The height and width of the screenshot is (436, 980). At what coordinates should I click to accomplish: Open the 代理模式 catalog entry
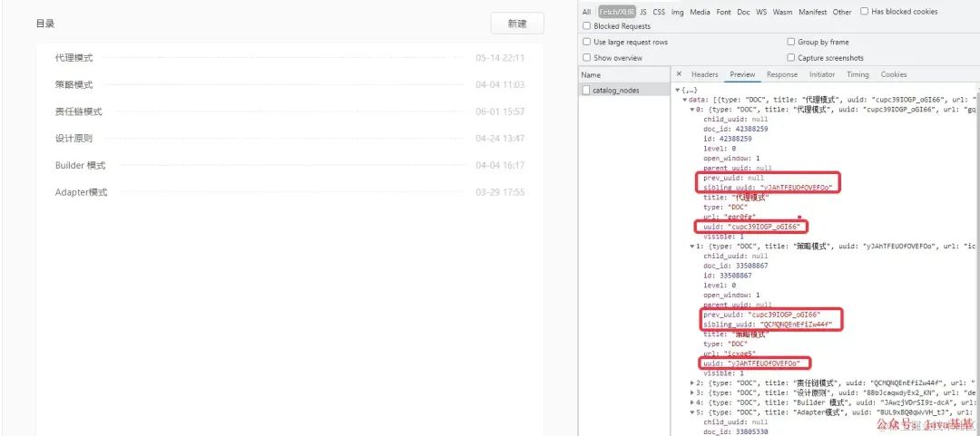coord(73,57)
